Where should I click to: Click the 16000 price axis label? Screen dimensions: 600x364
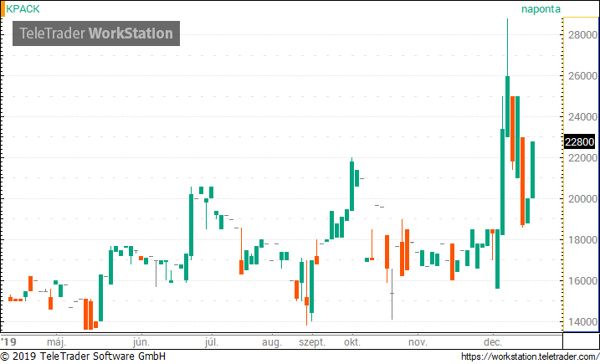click(582, 280)
